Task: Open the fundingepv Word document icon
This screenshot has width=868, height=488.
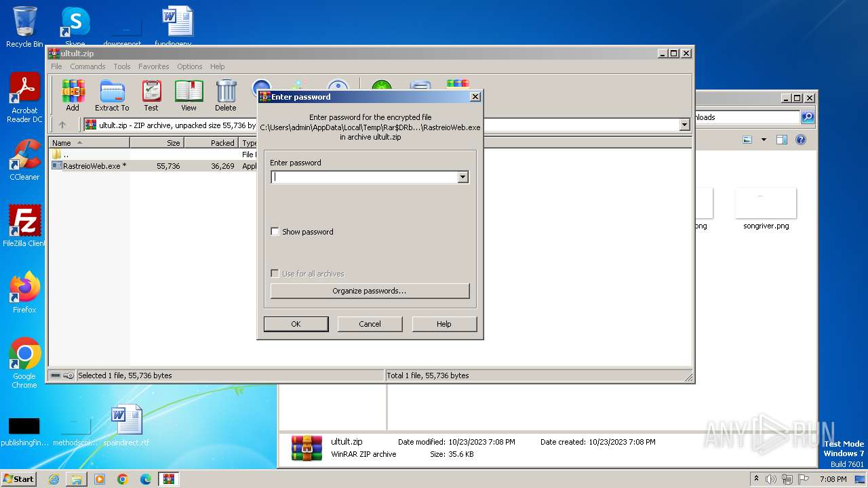Action: pos(178,26)
